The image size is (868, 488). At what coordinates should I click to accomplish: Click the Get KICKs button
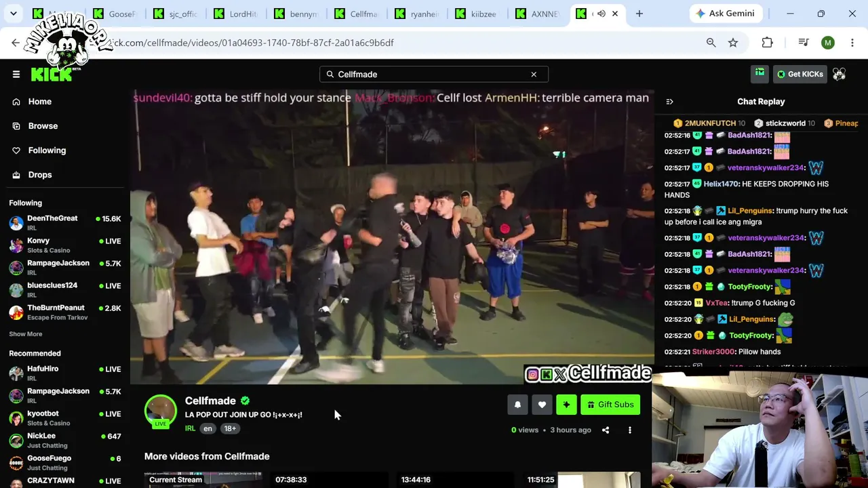pyautogui.click(x=799, y=74)
